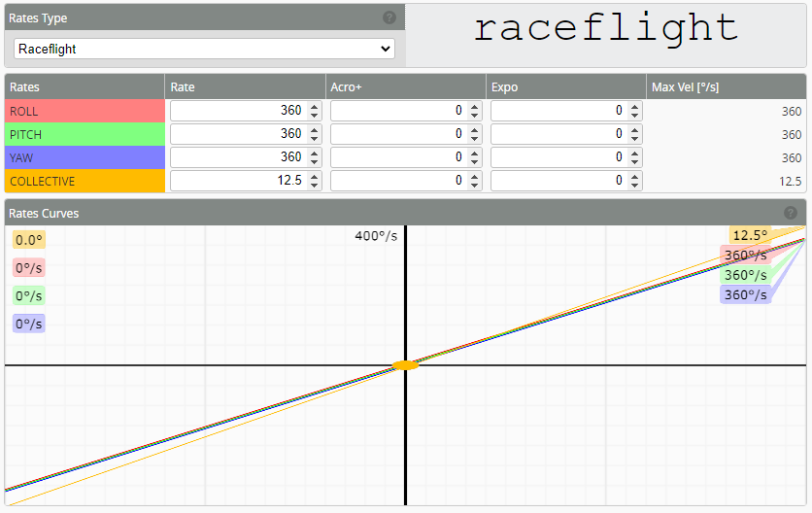
Task: Click the Collective Rate field showing 12.5
Action: coord(238,181)
